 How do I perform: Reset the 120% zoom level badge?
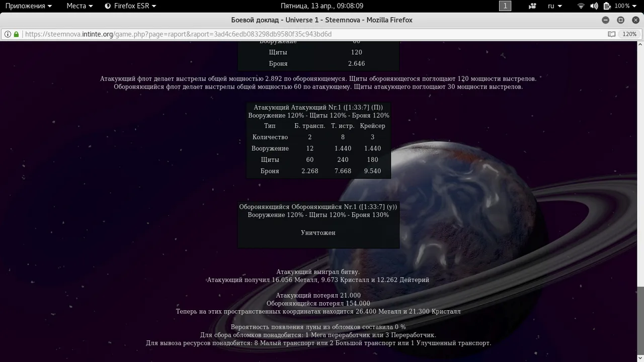pyautogui.click(x=629, y=34)
